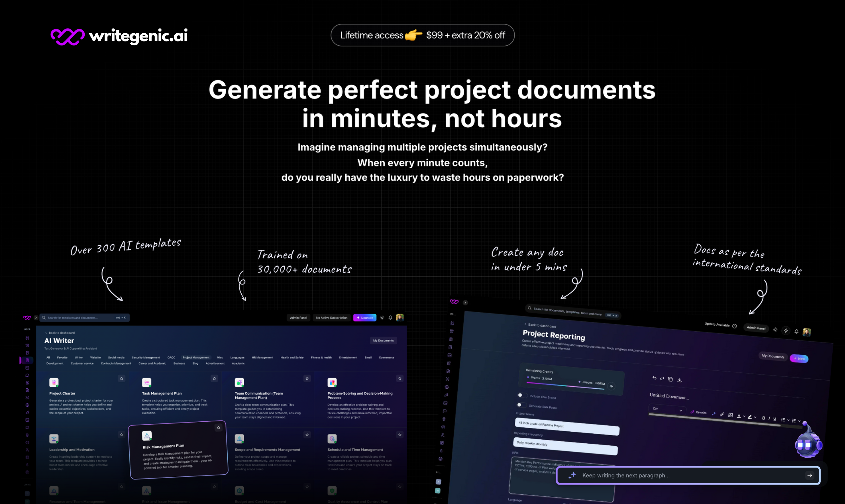Click the lightning bolt icon in Project Reporting top bar
The image size is (845, 504).
[x=786, y=331]
